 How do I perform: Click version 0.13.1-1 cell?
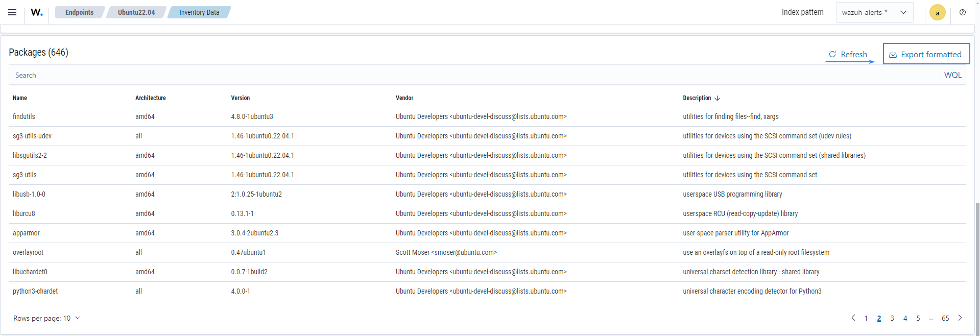point(242,214)
